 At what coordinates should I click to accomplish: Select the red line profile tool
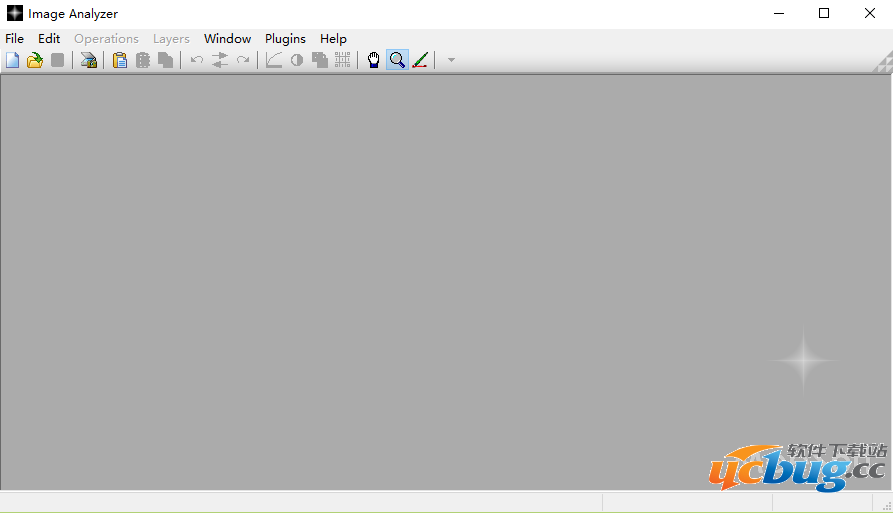420,60
